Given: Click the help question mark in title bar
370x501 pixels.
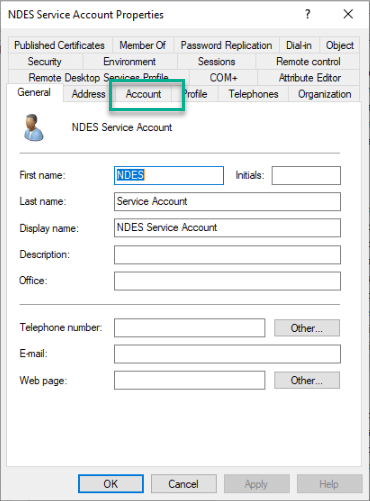Looking at the screenshot, I should click(307, 14).
